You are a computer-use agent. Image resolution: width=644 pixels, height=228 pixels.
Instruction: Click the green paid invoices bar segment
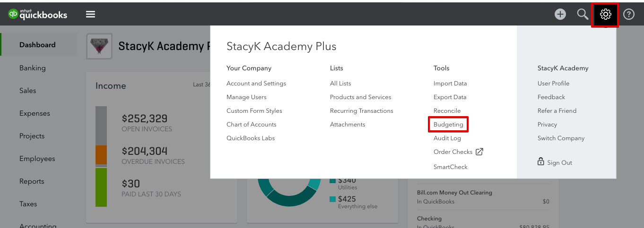coord(101,187)
